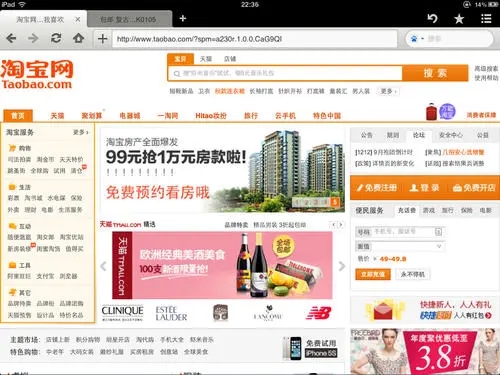Open 旅行 in the main navigation
The height and width of the screenshot is (375, 500).
251,116
